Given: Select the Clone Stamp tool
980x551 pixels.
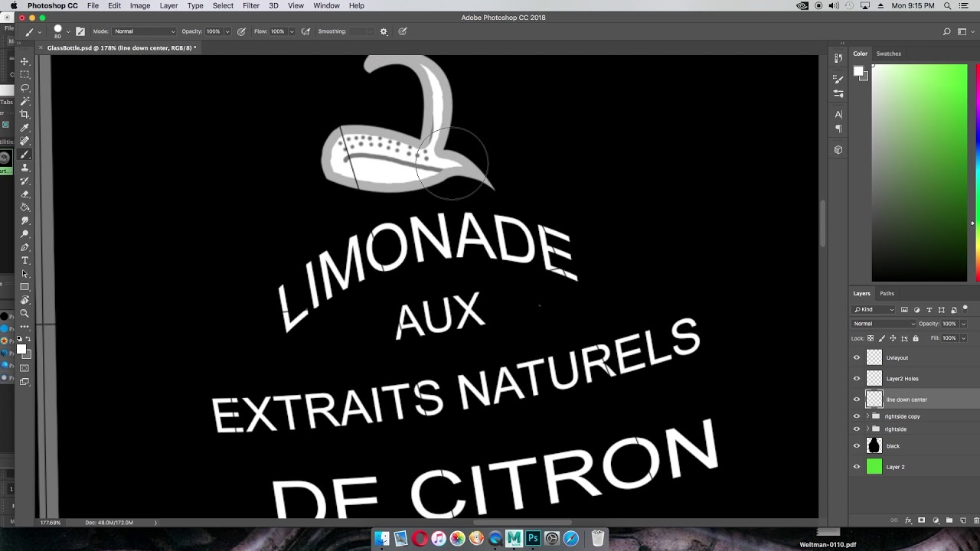Looking at the screenshot, I should click(24, 168).
